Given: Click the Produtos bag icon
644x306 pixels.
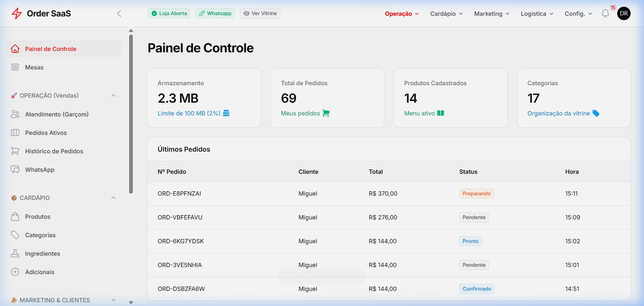Looking at the screenshot, I should (x=15, y=216).
